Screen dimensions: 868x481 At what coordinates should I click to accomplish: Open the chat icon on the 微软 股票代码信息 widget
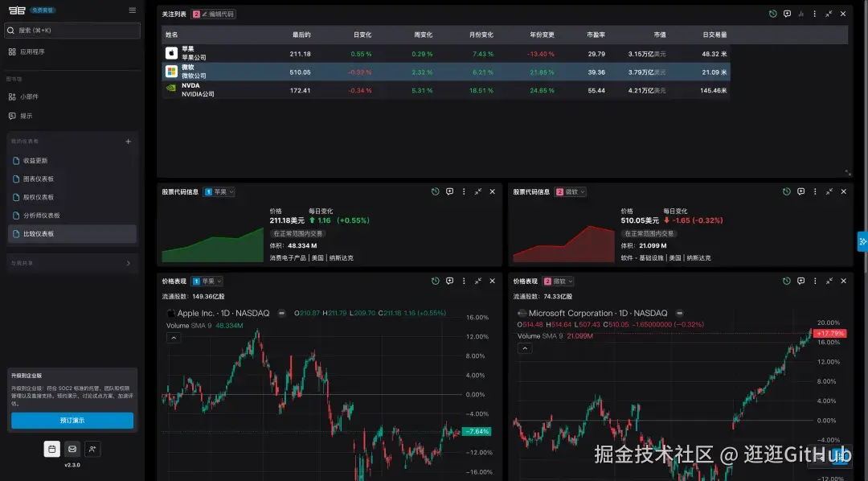point(801,191)
